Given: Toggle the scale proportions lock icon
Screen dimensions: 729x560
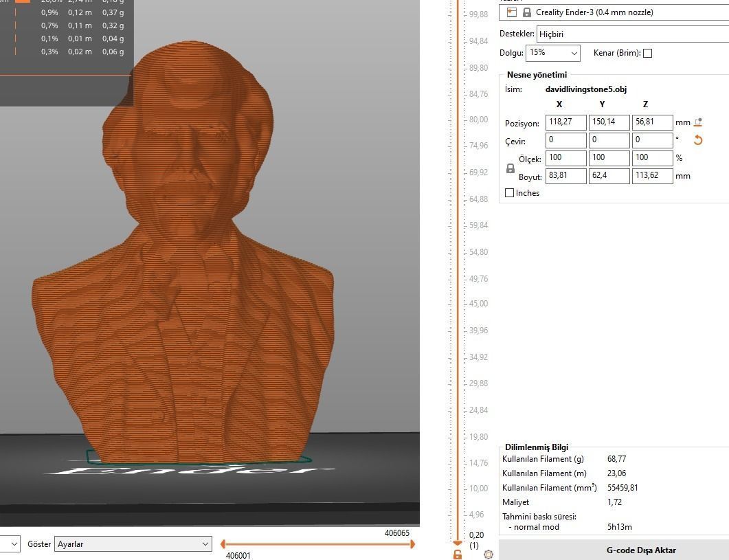Looking at the screenshot, I should click(510, 168).
